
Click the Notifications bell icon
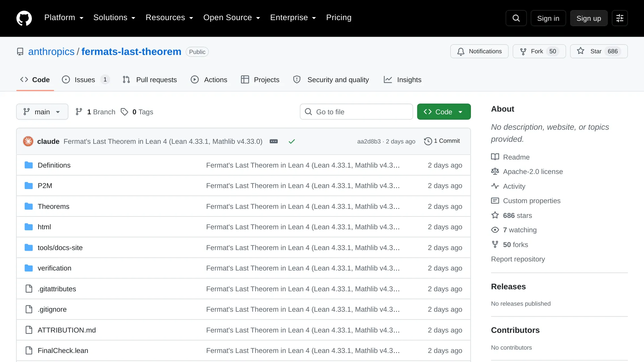tap(461, 52)
